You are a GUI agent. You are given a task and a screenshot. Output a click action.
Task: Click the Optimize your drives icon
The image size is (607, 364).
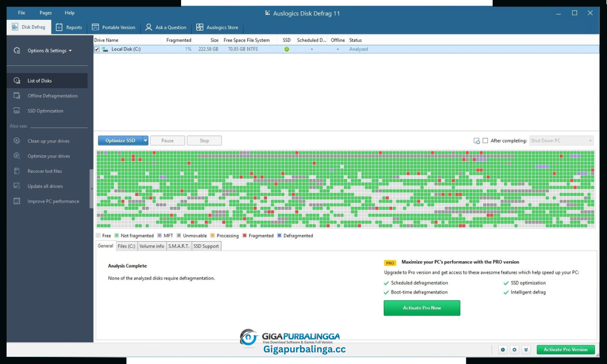tap(17, 156)
